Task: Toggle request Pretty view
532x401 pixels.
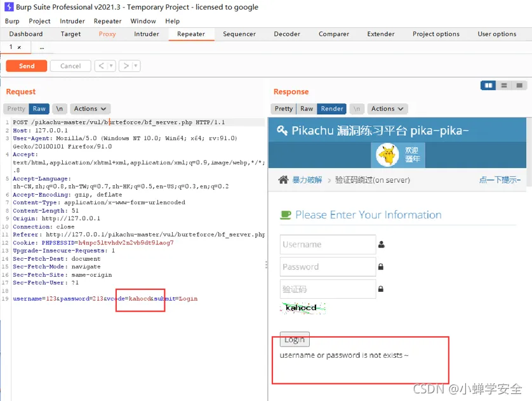Action: (x=17, y=108)
